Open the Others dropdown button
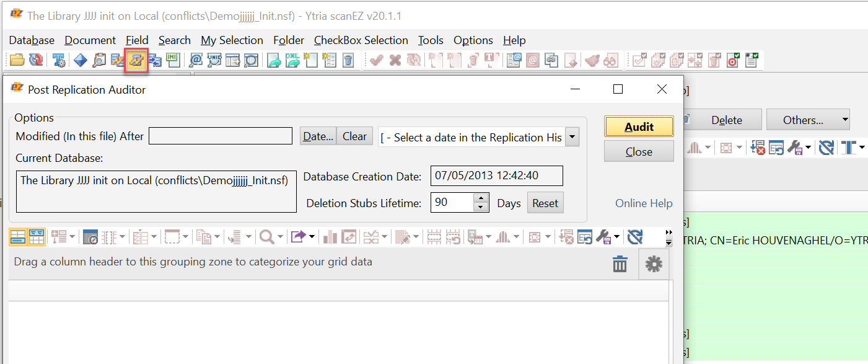 point(808,120)
